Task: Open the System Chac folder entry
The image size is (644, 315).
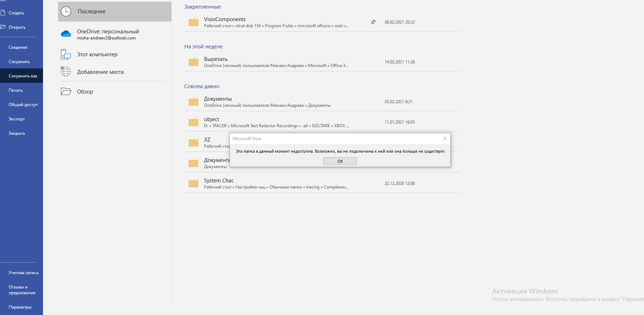Action: 322,183
